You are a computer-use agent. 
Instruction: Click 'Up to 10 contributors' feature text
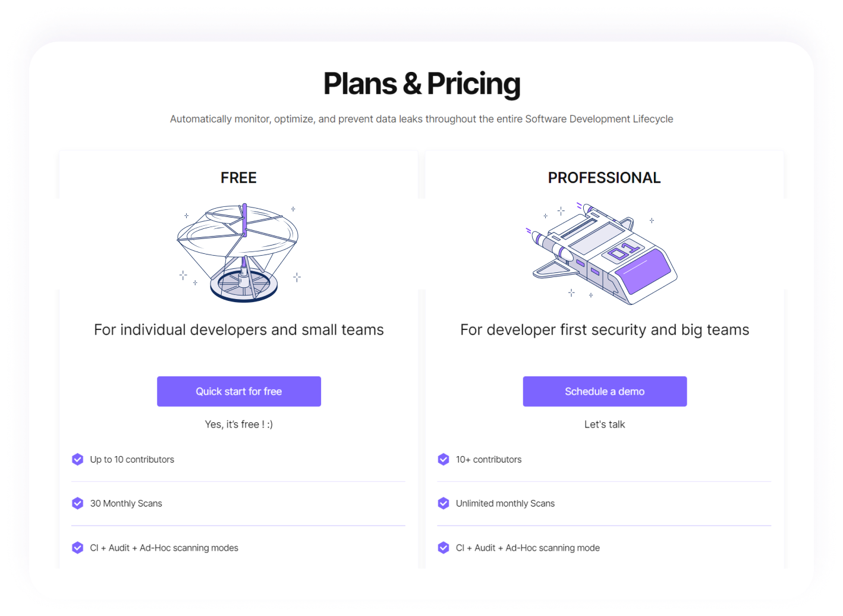pyautogui.click(x=132, y=460)
